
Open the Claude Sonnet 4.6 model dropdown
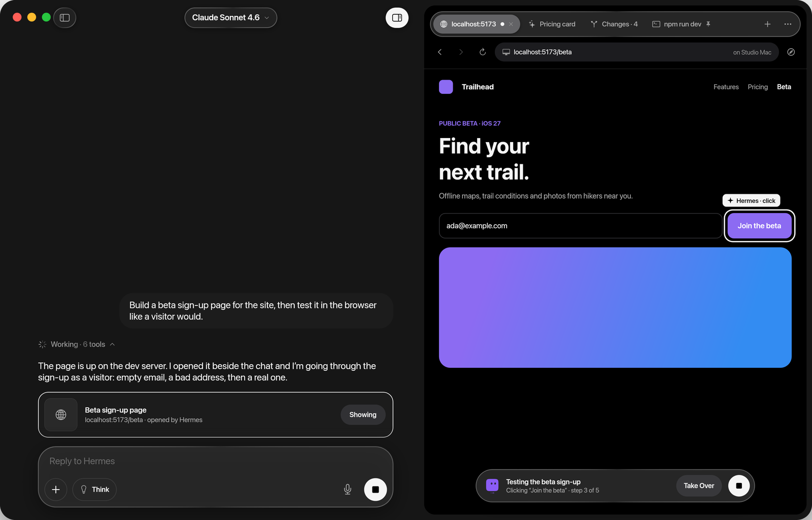pyautogui.click(x=230, y=18)
